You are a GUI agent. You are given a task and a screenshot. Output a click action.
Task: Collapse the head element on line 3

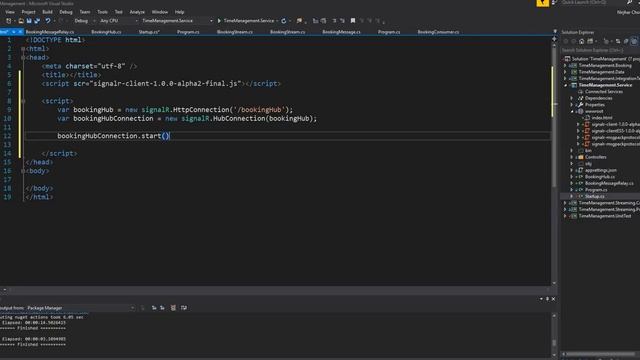tap(23, 58)
